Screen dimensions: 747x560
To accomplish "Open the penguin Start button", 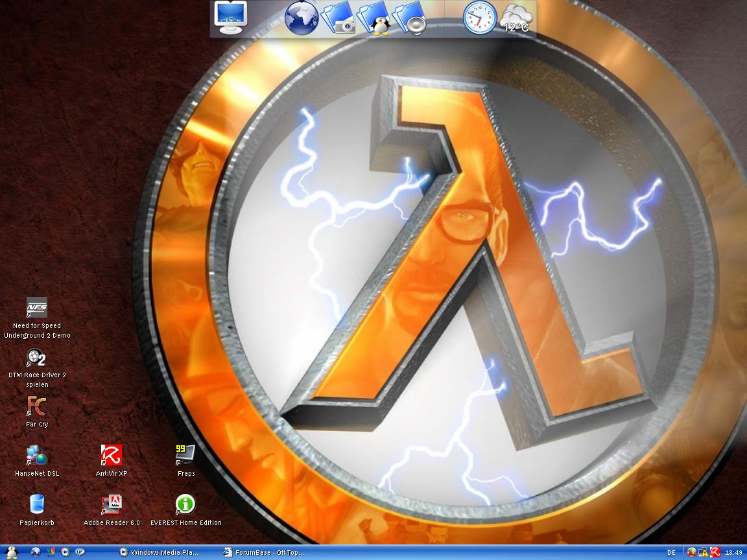I will 10,552.
